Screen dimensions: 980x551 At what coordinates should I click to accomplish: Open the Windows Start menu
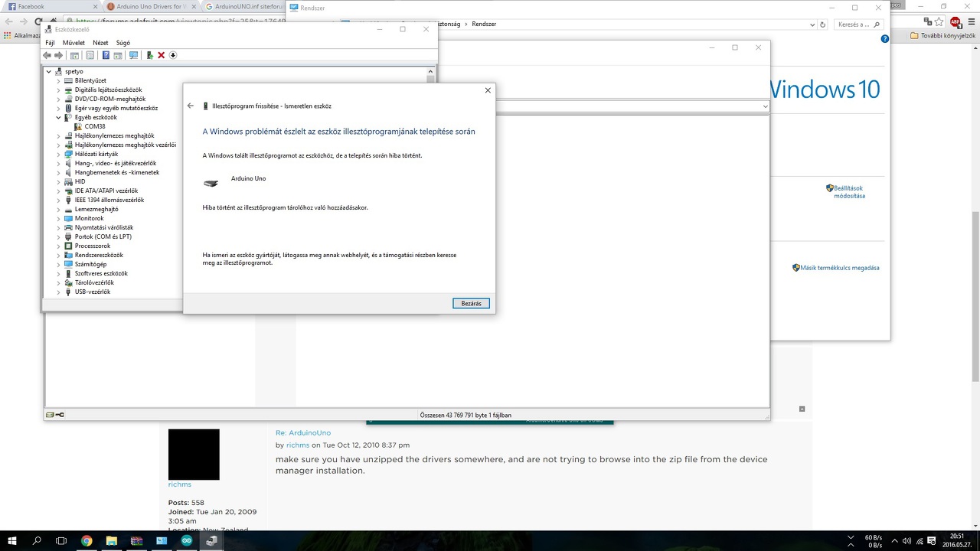pyautogui.click(x=12, y=540)
